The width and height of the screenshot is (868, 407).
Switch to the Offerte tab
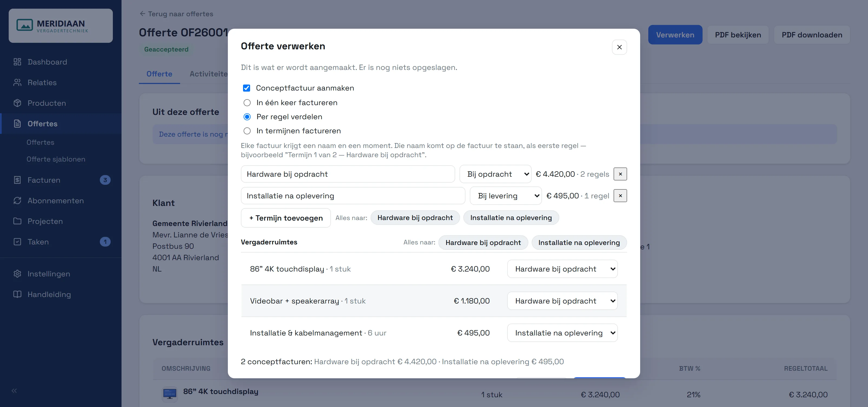pyautogui.click(x=159, y=74)
